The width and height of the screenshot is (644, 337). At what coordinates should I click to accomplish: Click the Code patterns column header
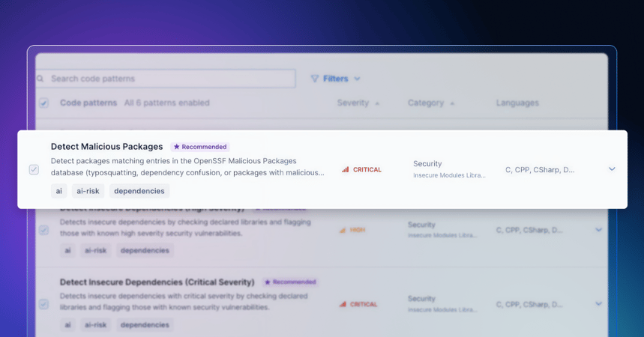click(x=88, y=103)
